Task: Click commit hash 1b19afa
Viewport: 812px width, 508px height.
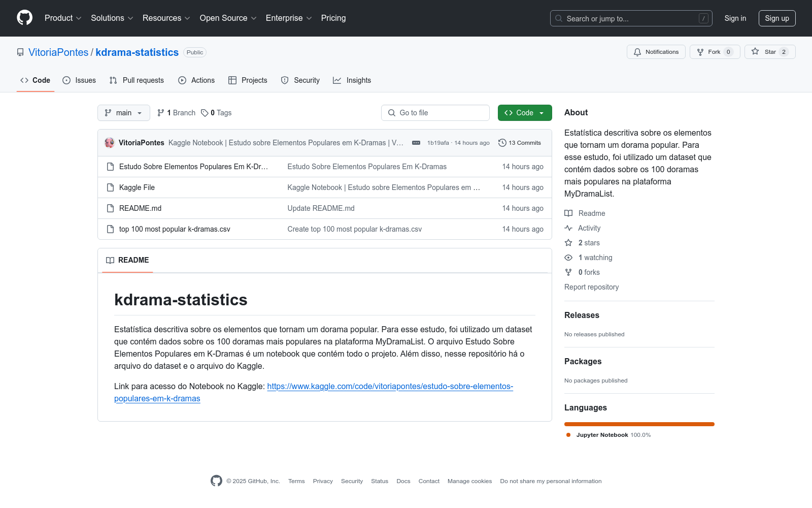Action: click(438, 143)
